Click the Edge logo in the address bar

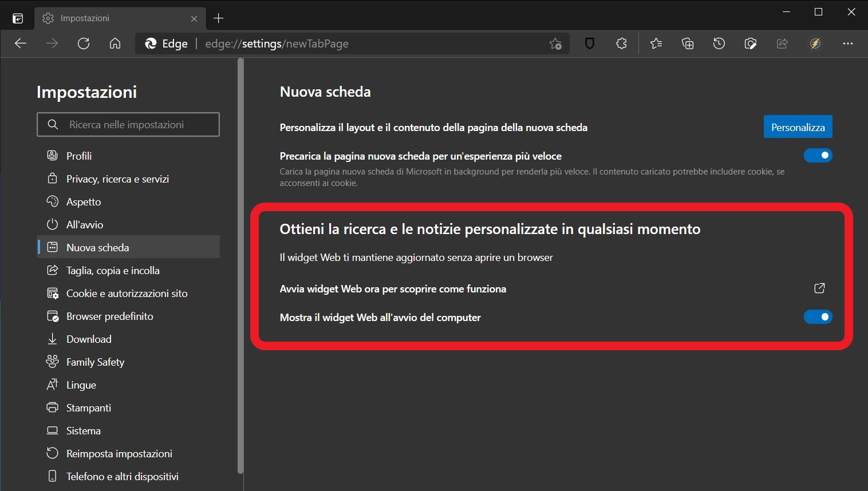coord(151,43)
